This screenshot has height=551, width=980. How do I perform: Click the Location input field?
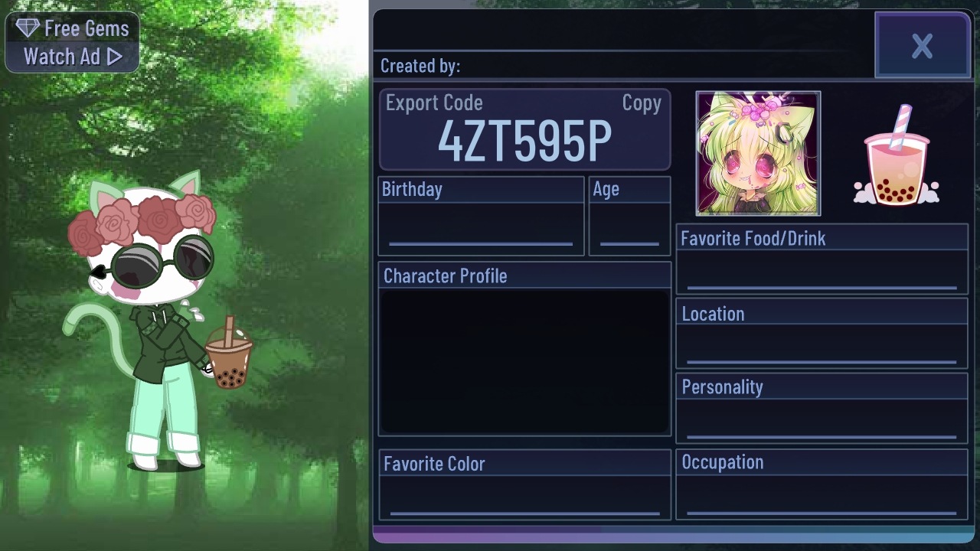[x=822, y=347]
